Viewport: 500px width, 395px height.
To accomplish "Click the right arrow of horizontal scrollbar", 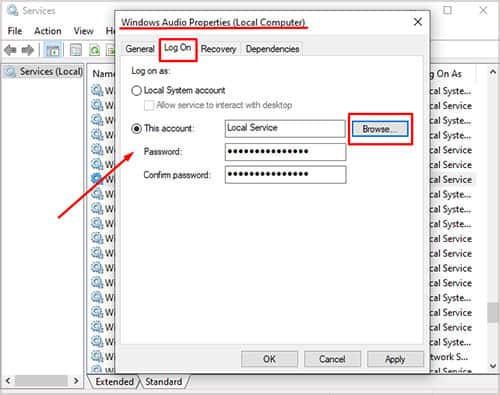I will tap(76, 381).
